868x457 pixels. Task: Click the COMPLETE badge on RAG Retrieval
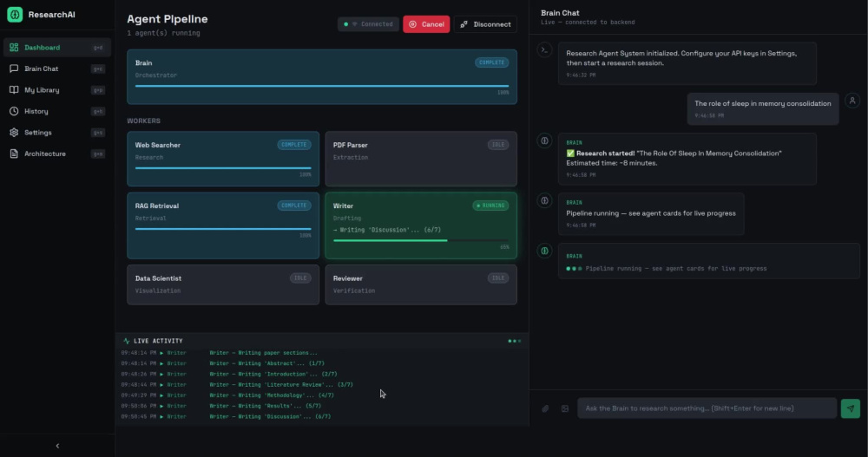pos(294,206)
